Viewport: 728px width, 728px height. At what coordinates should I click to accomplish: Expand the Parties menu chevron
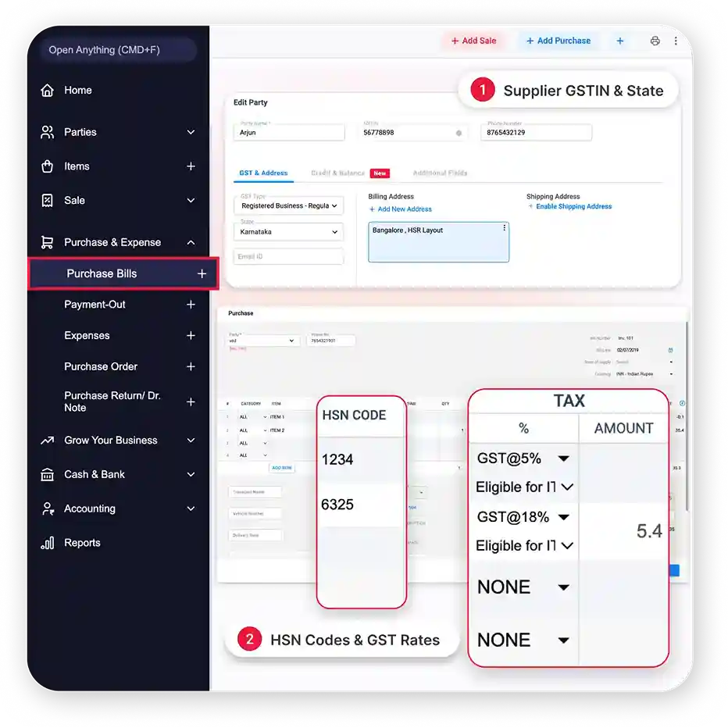(191, 132)
